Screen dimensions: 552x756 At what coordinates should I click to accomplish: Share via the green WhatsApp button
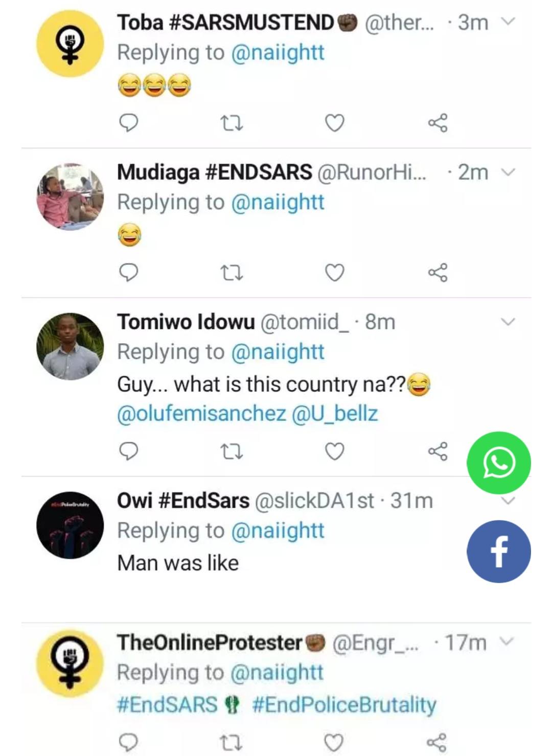point(498,462)
